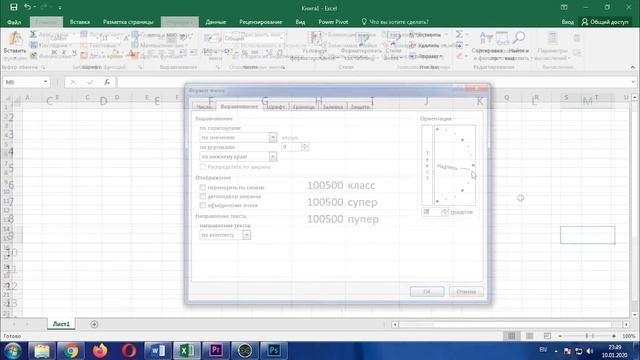This screenshot has width=640, height=360.
Task: Click the Find and Select magnifier icon
Action: [518, 38]
